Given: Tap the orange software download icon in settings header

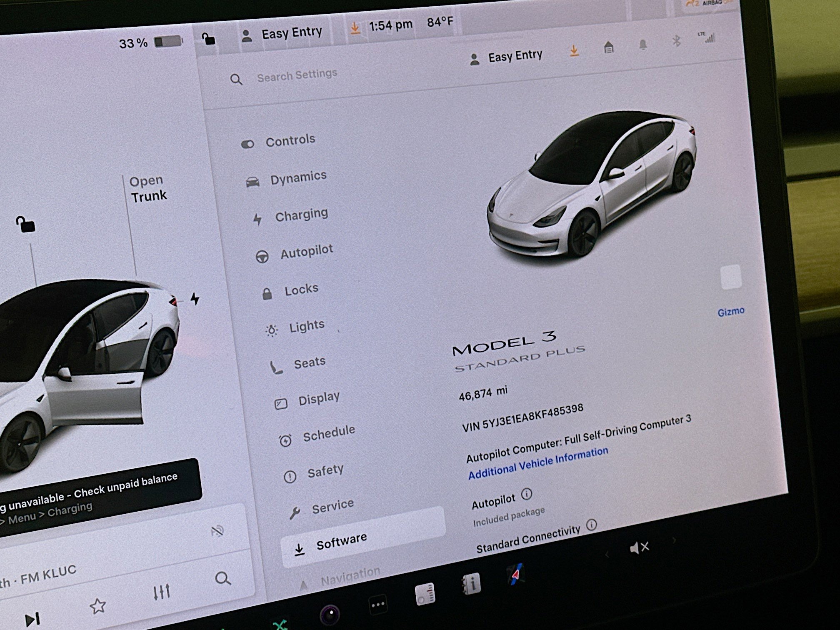Looking at the screenshot, I should pyautogui.click(x=574, y=51).
